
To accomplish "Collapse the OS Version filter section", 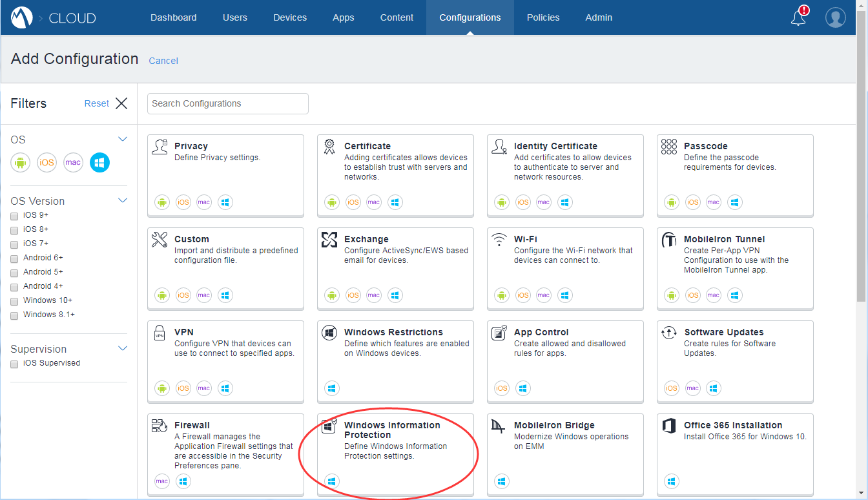I will click(x=123, y=200).
